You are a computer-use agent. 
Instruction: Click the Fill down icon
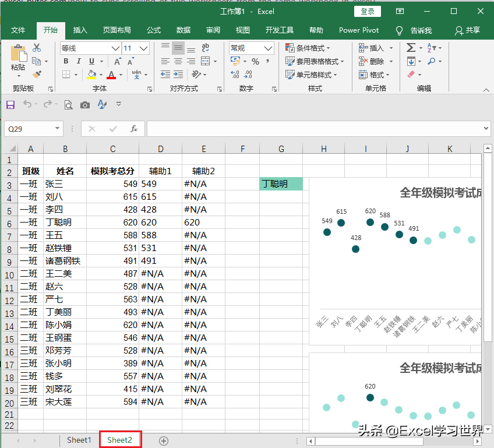tap(411, 61)
